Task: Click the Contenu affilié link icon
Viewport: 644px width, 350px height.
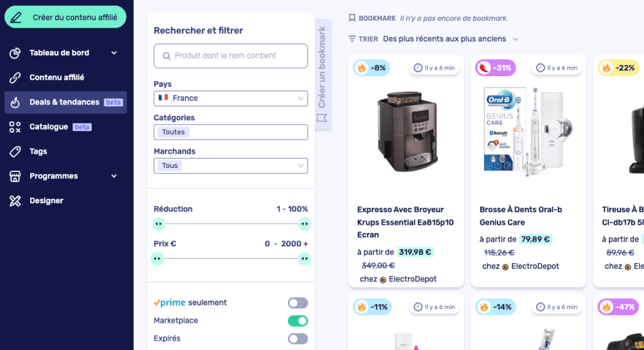Action: pyautogui.click(x=15, y=77)
